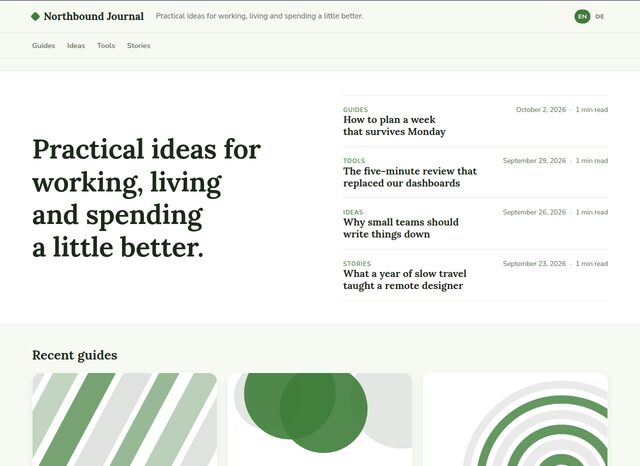Open 'Why small teams should write things down'
640x466 pixels.
click(x=401, y=228)
